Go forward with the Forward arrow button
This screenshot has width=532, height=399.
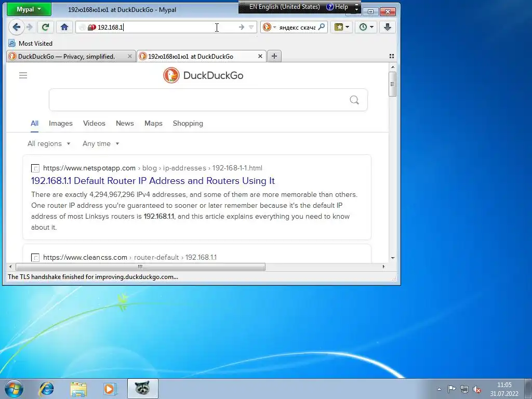[30, 27]
